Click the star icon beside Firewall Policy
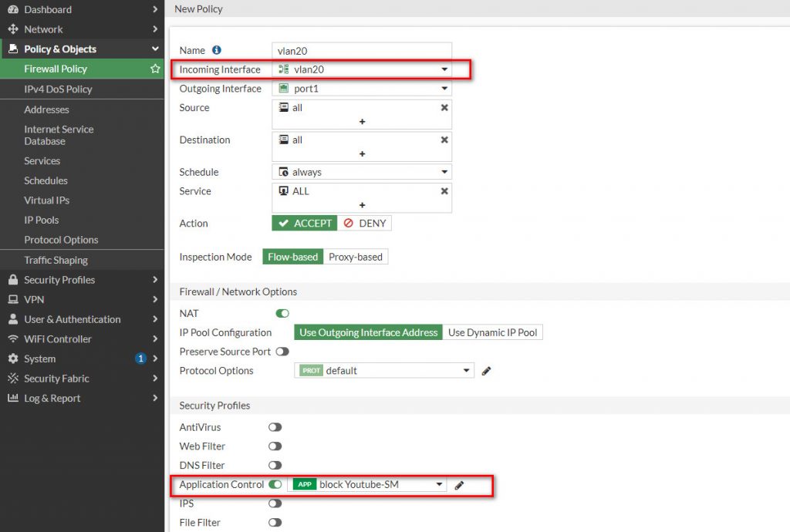The height and width of the screenshot is (532, 790). pyautogui.click(x=155, y=69)
